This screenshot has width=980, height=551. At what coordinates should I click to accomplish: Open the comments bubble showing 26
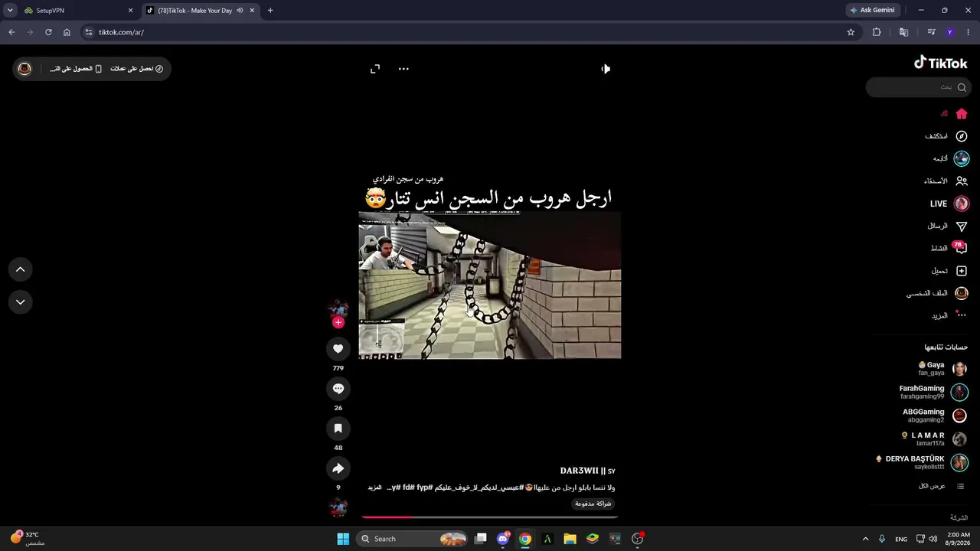pos(338,389)
